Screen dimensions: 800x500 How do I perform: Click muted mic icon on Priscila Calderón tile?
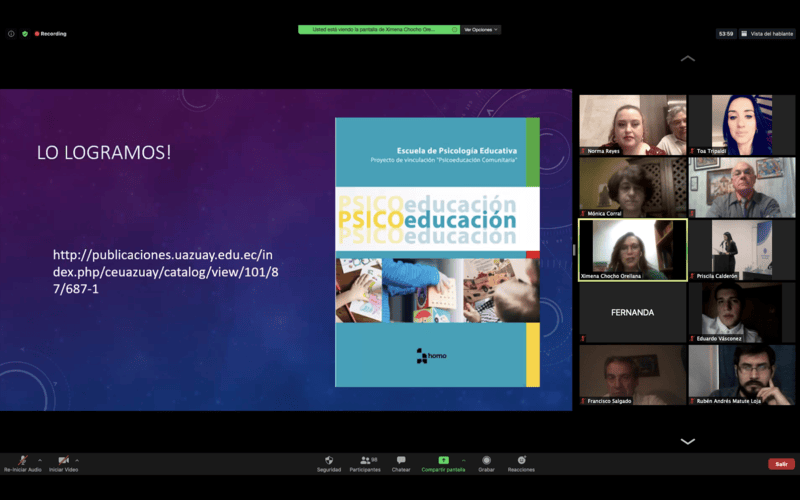[692, 276]
